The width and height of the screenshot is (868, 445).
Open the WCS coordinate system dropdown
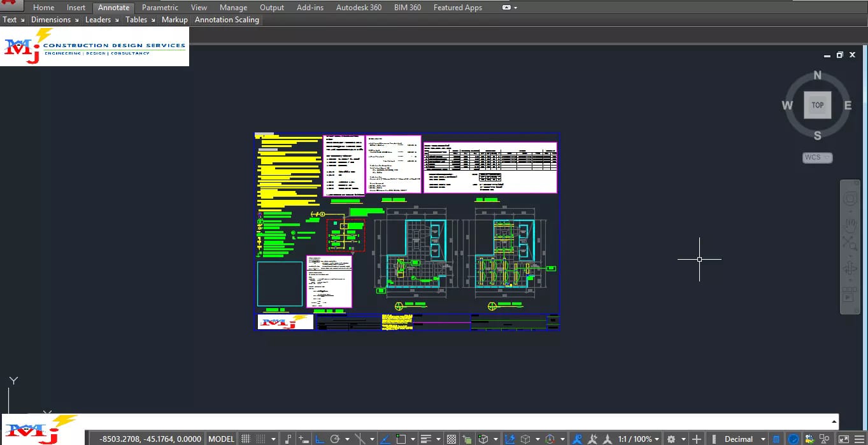click(x=817, y=157)
